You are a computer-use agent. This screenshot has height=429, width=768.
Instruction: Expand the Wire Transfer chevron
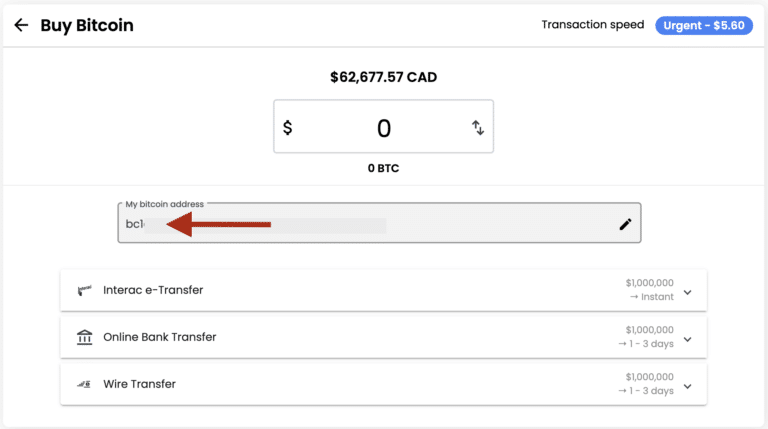click(687, 384)
